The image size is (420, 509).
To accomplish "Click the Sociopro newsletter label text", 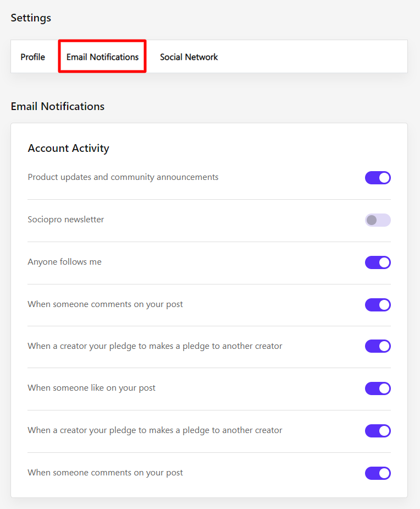I will pyautogui.click(x=66, y=220).
